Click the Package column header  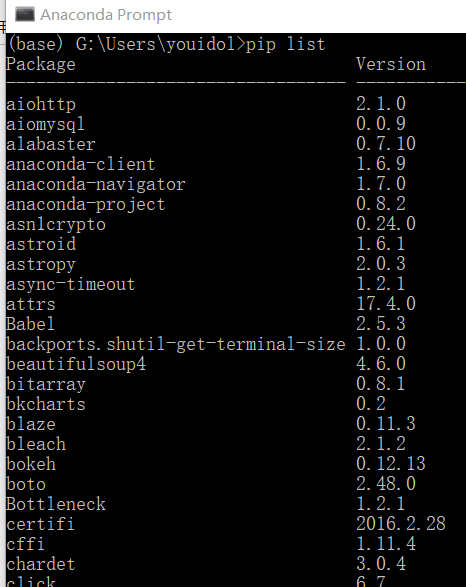[x=41, y=64]
